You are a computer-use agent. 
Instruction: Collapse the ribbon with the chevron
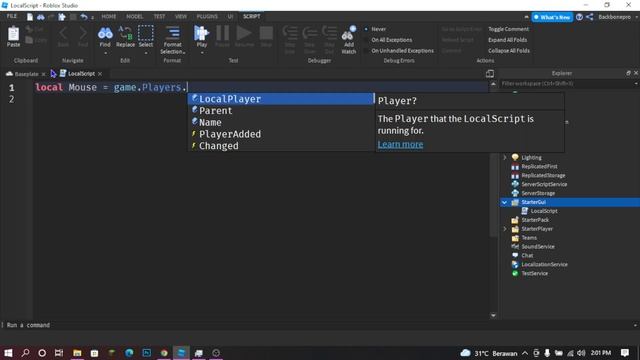click(526, 17)
